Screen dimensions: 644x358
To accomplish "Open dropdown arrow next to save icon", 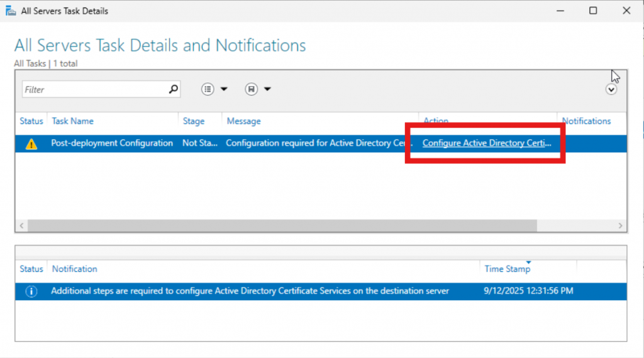I will click(267, 89).
